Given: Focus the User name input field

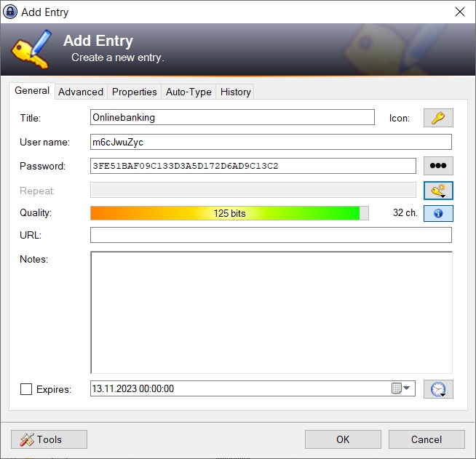Looking at the screenshot, I should (270, 142).
